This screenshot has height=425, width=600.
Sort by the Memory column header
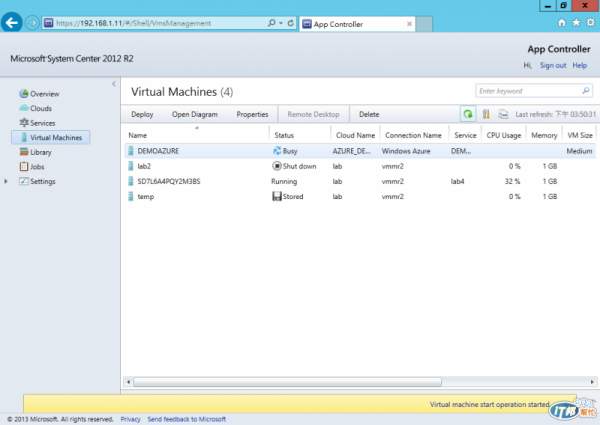coord(544,135)
